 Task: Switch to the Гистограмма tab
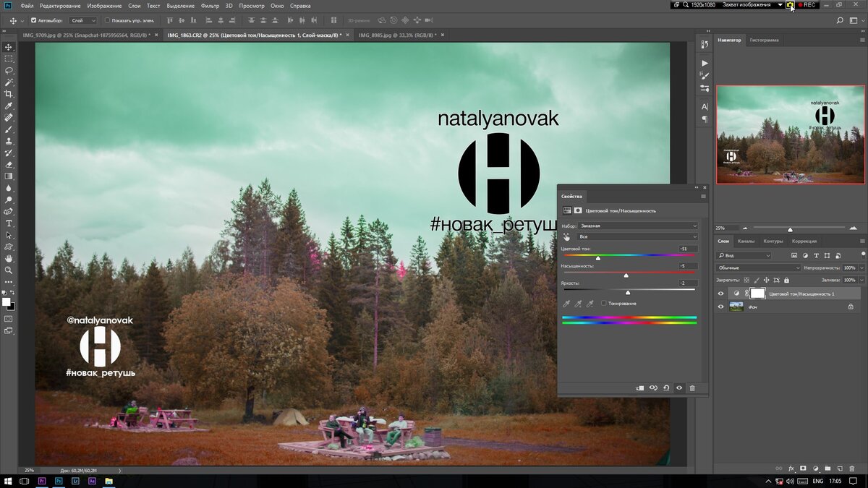764,40
